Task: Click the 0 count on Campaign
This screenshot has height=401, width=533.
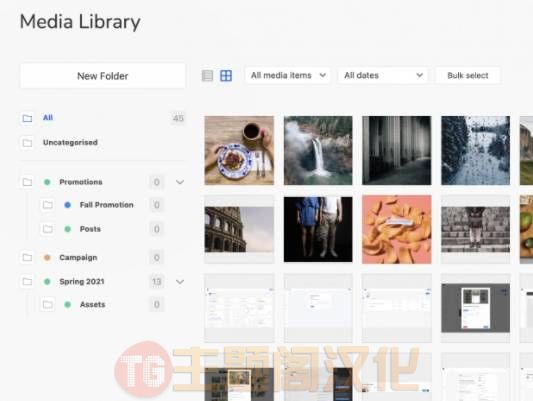Action: [x=156, y=258]
